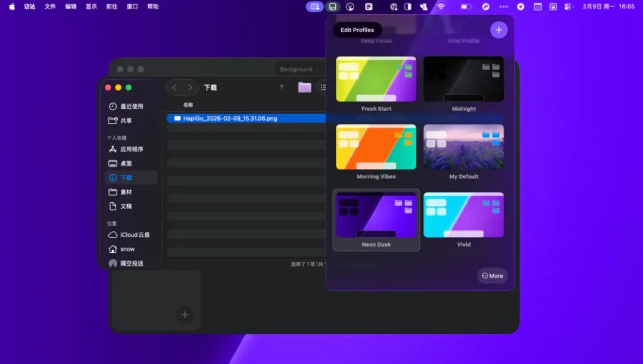Screen dimensions: 643x364
Task: Click the back chevron in Finder navigation
Action: (x=173, y=87)
